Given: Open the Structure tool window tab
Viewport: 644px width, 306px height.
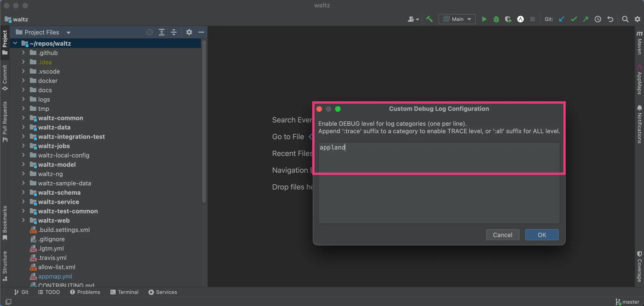Looking at the screenshot, I should pos(5,266).
